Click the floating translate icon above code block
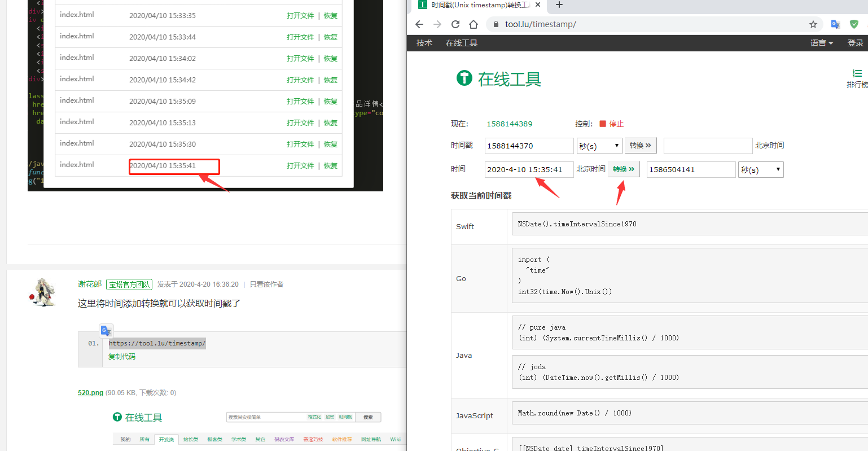Screen dimensions: 868x451 pyautogui.click(x=106, y=331)
